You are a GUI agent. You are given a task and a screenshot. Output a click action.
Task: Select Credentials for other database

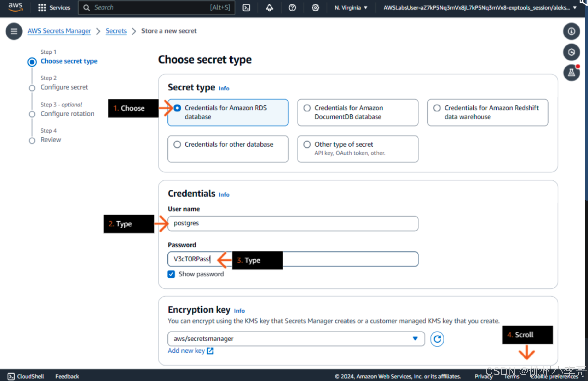coord(228,149)
